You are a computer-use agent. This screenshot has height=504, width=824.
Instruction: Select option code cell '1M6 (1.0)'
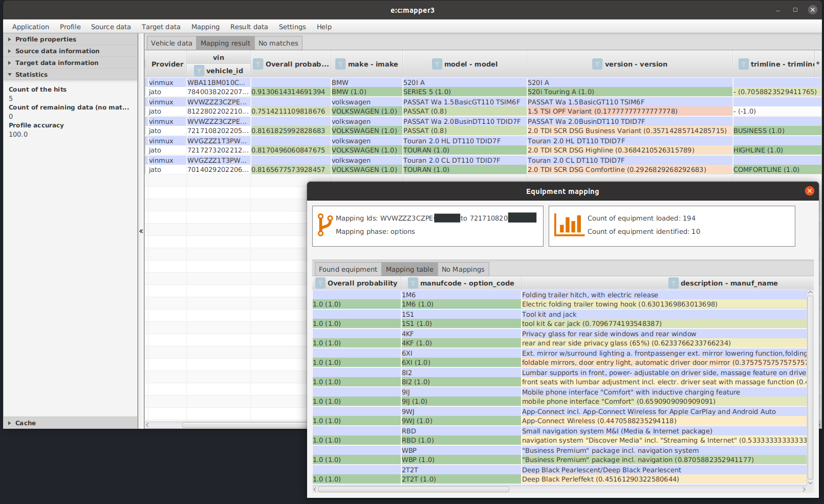[x=461, y=304]
